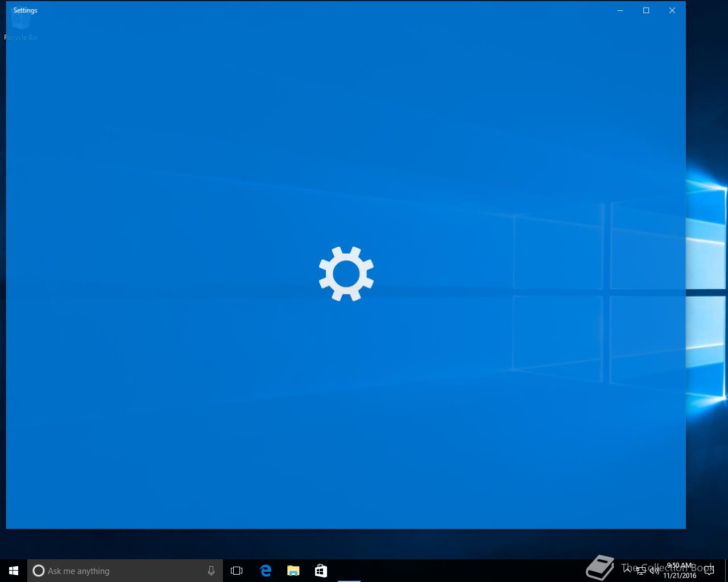Close the Settings window
This screenshot has width=728, height=582.
click(x=672, y=10)
